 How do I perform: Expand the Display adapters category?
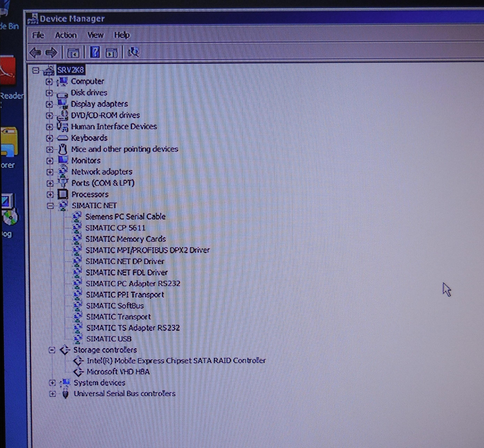tap(49, 104)
